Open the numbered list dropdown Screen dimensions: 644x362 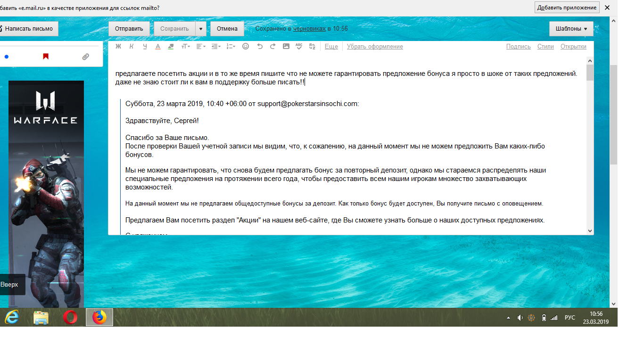(231, 47)
